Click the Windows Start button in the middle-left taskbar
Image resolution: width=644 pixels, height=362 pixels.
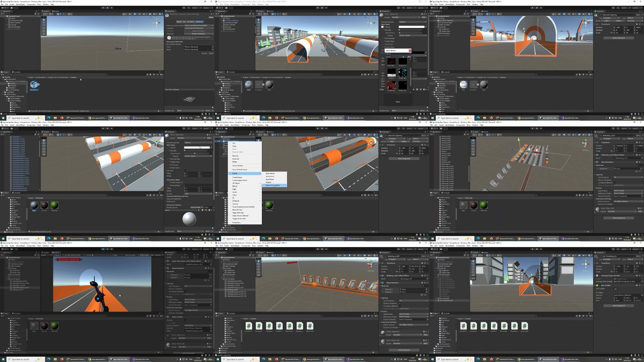click(x=3, y=238)
